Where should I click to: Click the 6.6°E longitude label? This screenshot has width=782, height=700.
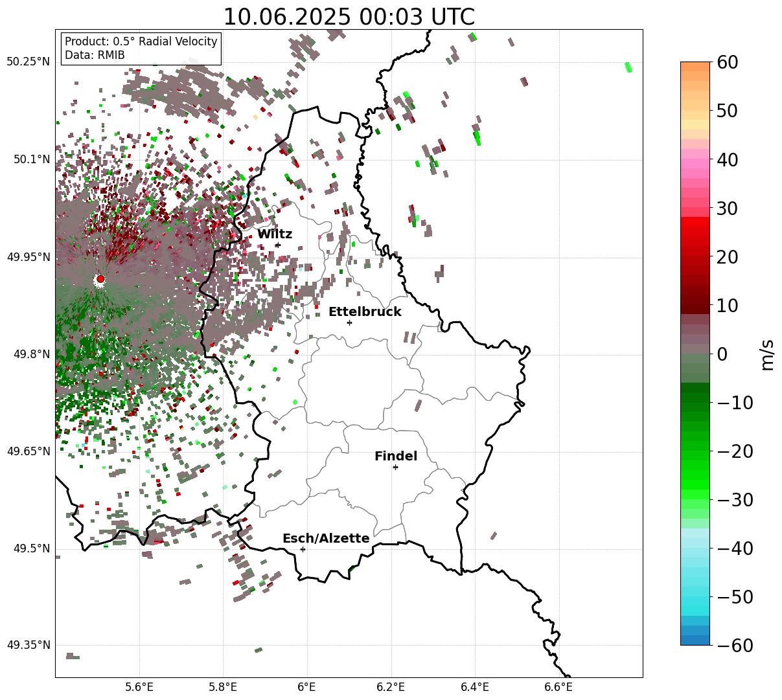tap(558, 688)
